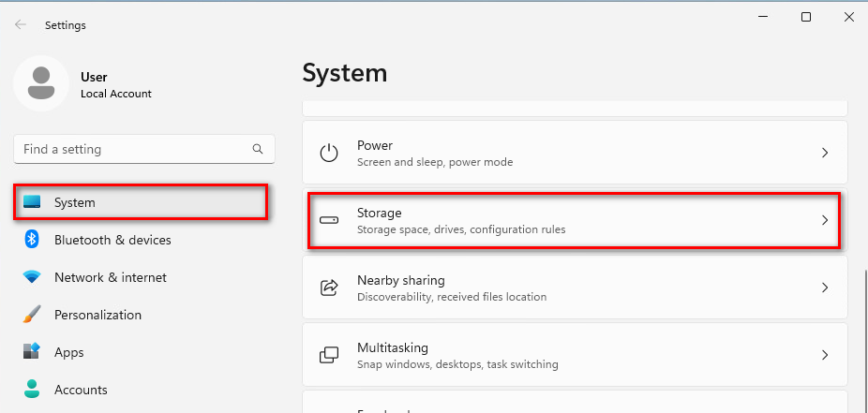Open the Power settings title
This screenshot has height=413, width=868.
pyautogui.click(x=375, y=145)
